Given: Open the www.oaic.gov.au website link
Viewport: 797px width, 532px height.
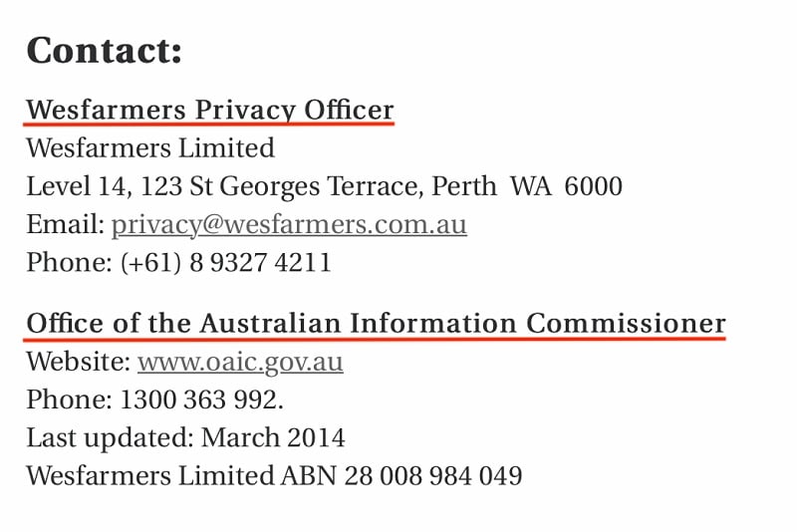Looking at the screenshot, I should (240, 362).
